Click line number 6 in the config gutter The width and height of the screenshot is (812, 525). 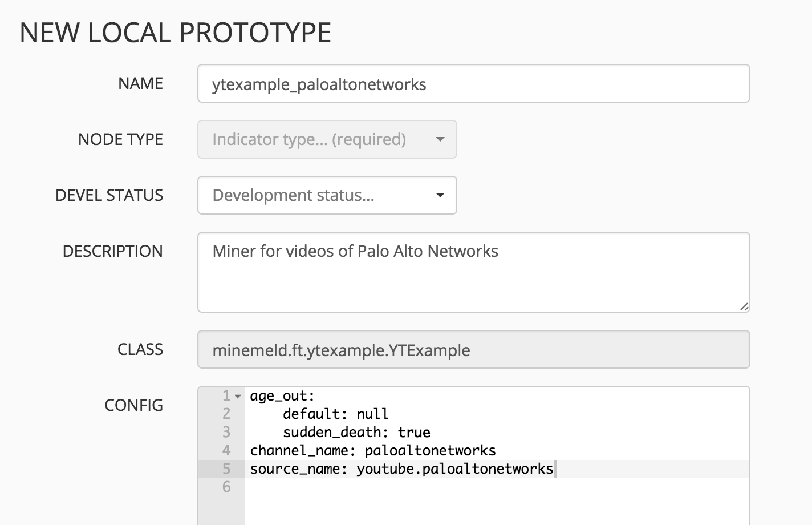click(x=226, y=487)
